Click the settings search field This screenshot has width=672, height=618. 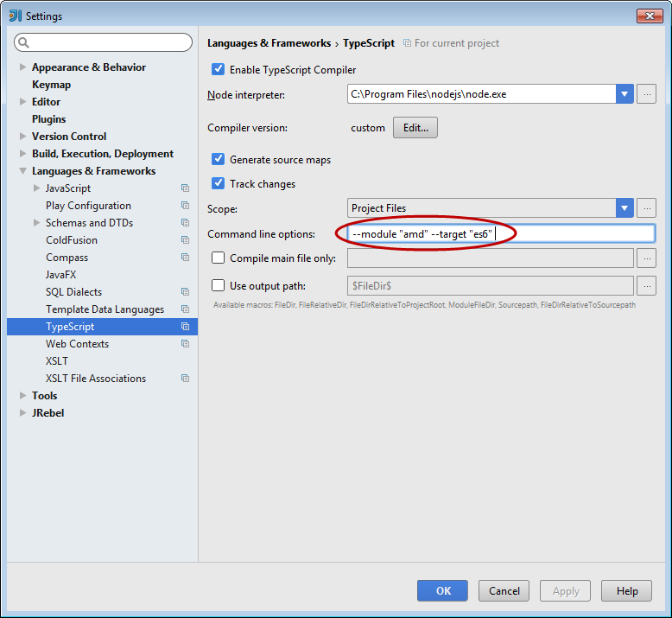tap(104, 42)
